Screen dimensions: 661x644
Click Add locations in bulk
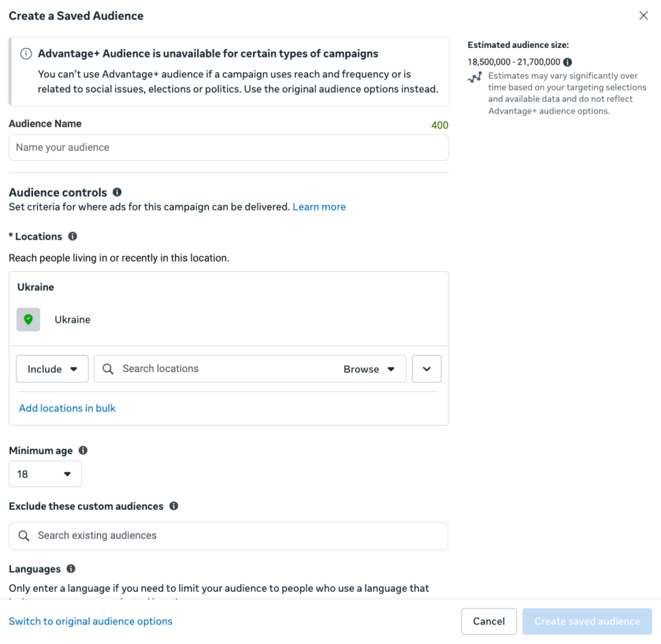(67, 408)
